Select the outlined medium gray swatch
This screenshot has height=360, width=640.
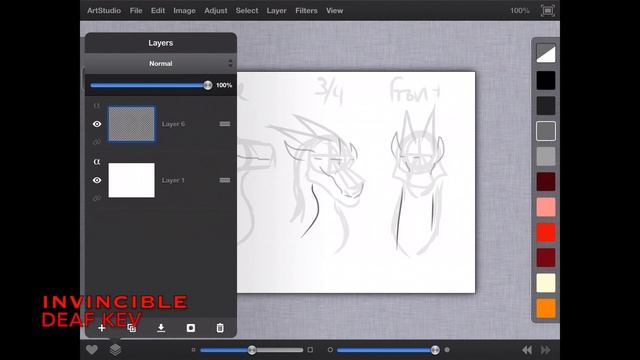click(546, 131)
